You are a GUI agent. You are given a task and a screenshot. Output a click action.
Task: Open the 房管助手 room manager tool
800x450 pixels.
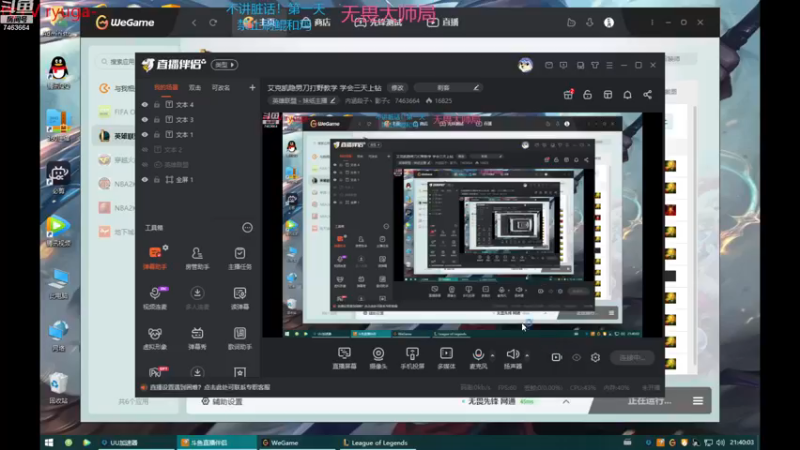coord(197,258)
